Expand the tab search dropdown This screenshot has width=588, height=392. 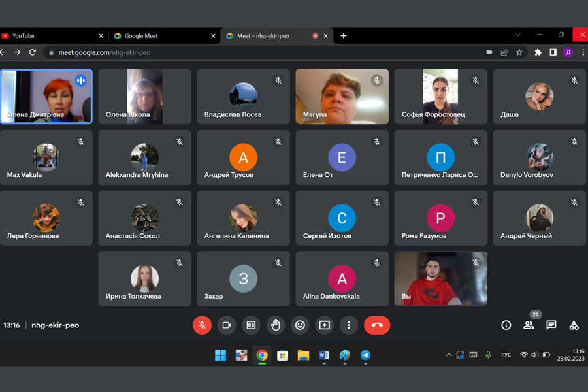click(x=518, y=35)
